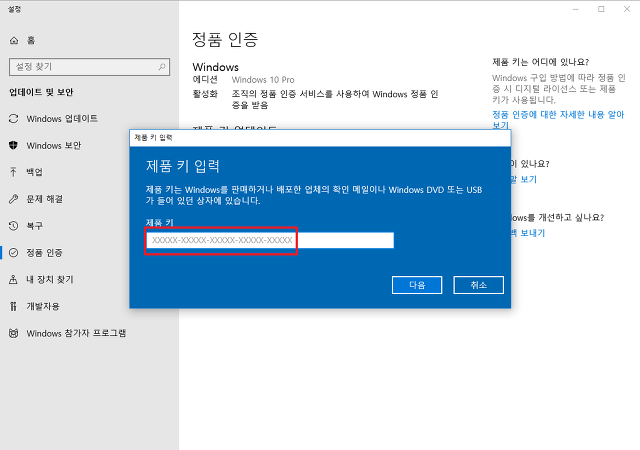
Task: Click the 취소 button in the dialog
Action: tap(478, 285)
